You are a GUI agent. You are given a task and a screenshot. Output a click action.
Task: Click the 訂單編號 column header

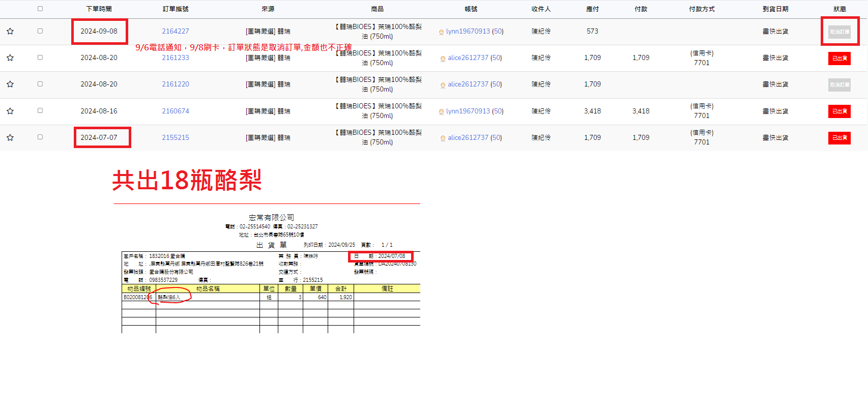coord(176,9)
